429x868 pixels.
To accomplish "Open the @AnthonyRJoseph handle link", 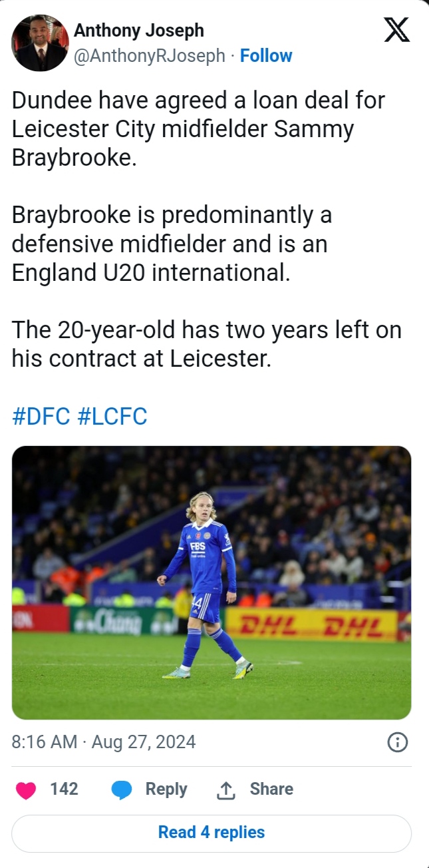I will pos(149,56).
